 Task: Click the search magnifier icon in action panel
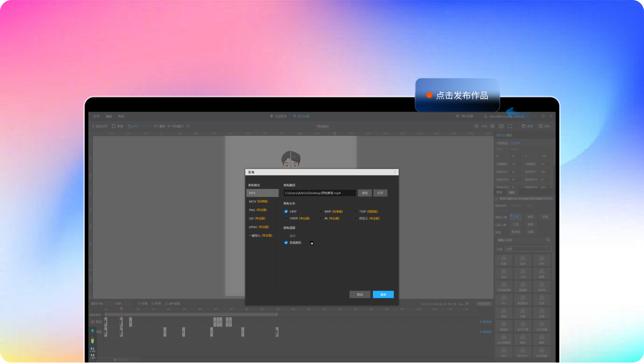point(548,240)
